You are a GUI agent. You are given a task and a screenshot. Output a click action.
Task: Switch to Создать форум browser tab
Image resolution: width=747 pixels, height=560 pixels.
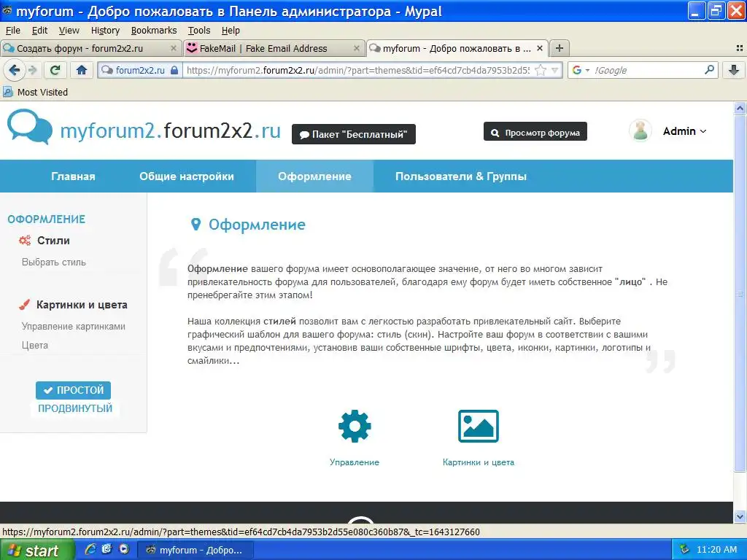click(x=90, y=48)
